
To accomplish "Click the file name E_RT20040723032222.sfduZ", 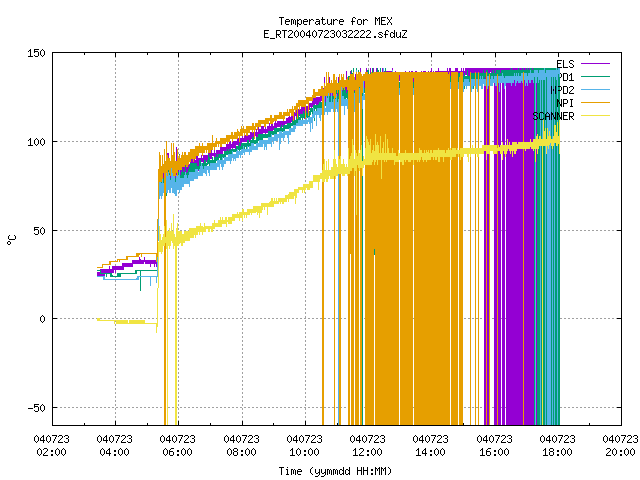I will tap(335, 34).
